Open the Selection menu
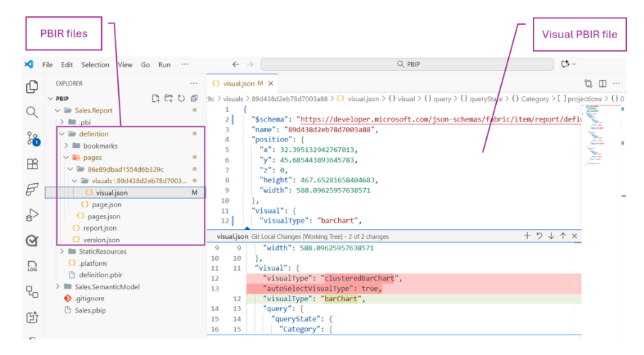This screenshot has width=644, height=355. (96, 64)
